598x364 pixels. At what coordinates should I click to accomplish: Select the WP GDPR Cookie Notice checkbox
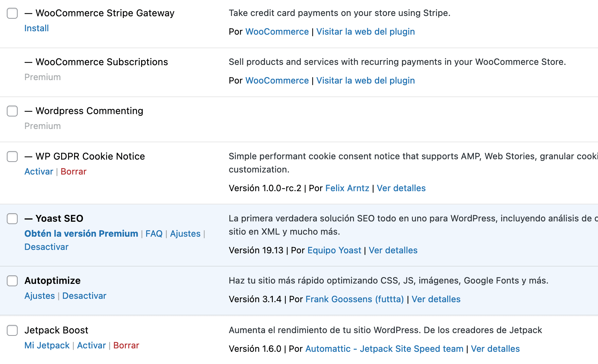pos(12,157)
